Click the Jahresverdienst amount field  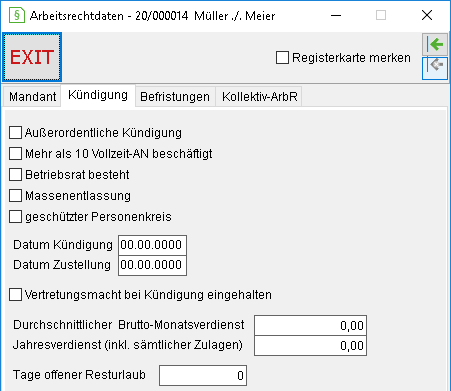click(x=310, y=345)
